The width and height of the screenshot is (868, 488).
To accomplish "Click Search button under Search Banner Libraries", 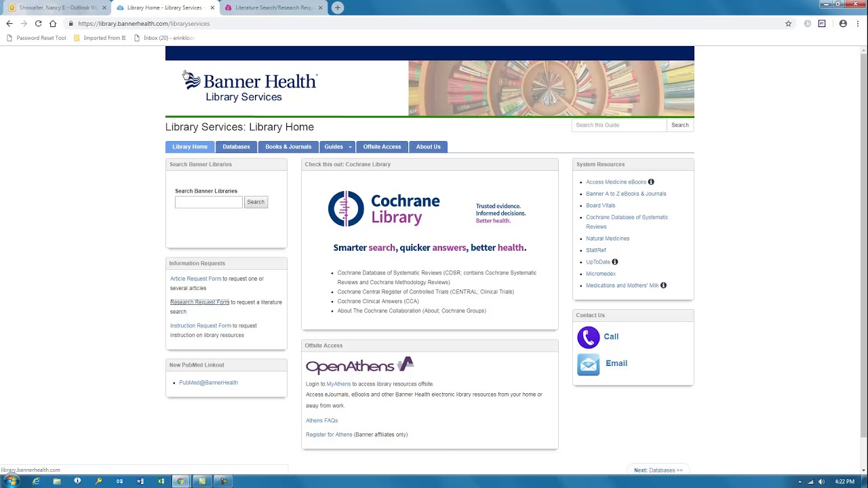I will (256, 202).
